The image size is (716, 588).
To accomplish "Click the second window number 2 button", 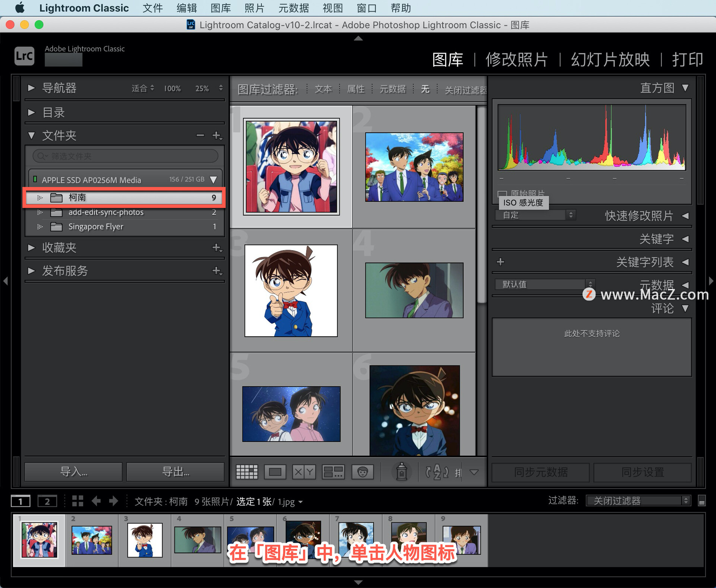I will pyautogui.click(x=47, y=501).
